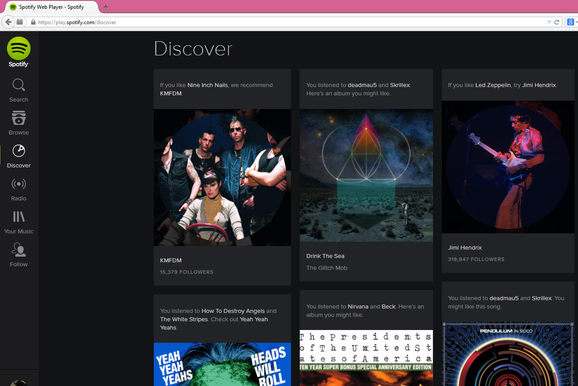
Task: Click the Skrillex link above Drink The Sea
Action: coord(400,85)
